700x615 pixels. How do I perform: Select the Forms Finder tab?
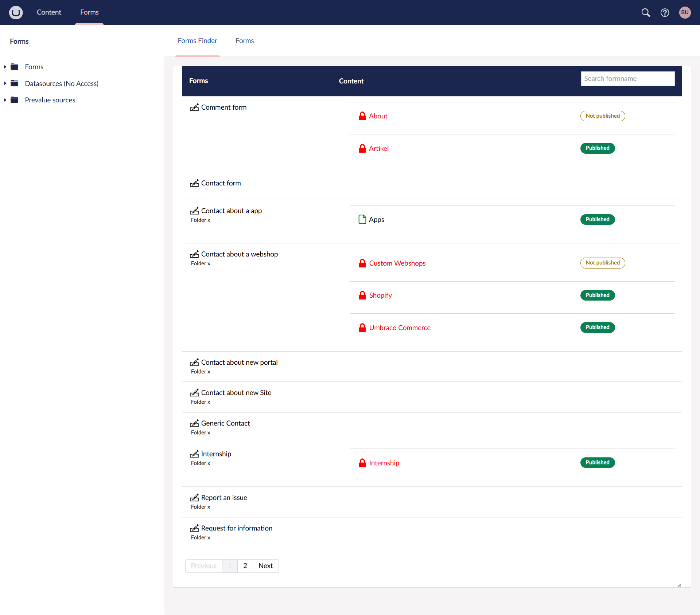point(198,40)
